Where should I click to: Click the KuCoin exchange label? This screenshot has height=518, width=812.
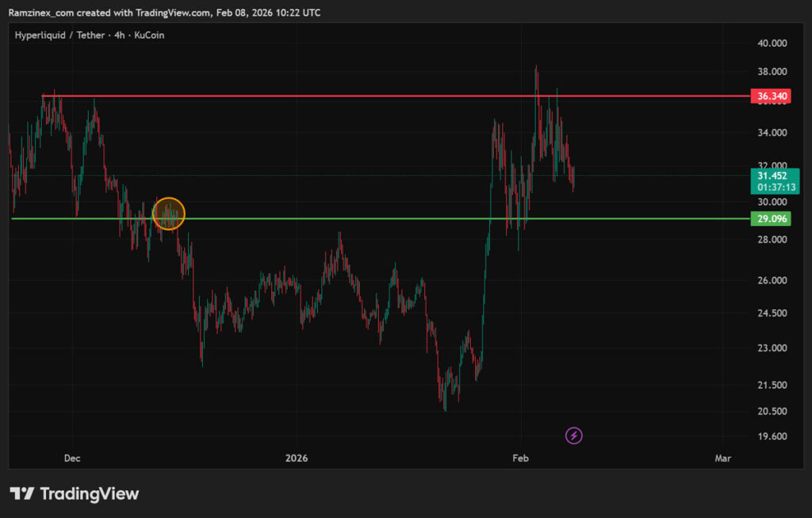(149, 35)
